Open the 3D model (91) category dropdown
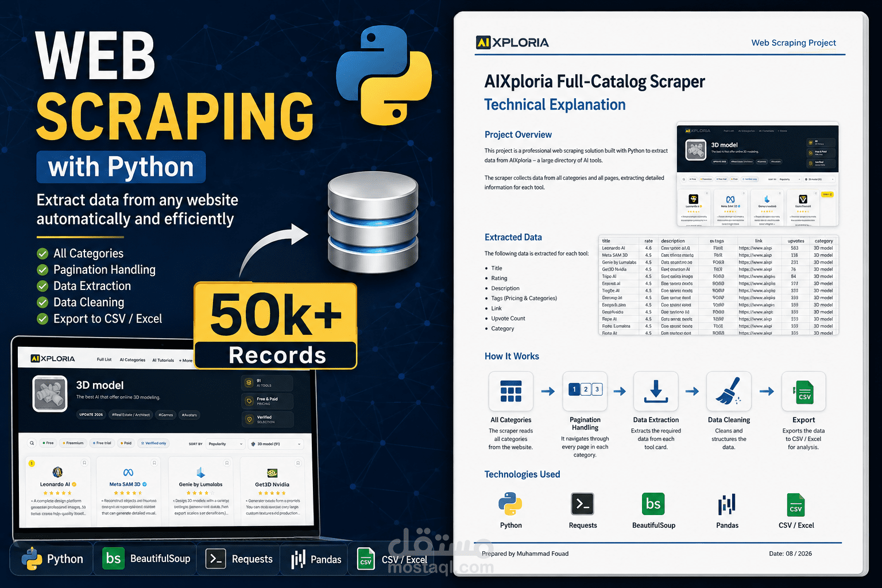The width and height of the screenshot is (882, 588). 276,444
